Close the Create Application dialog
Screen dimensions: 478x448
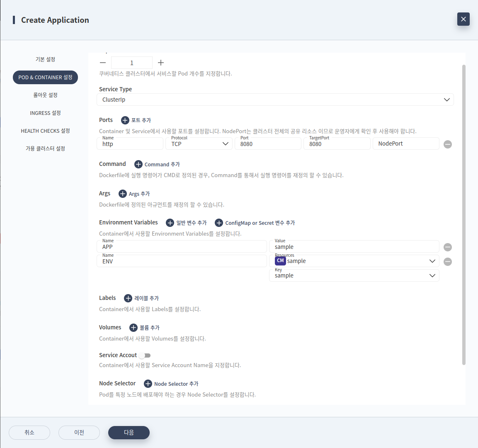[x=463, y=19]
